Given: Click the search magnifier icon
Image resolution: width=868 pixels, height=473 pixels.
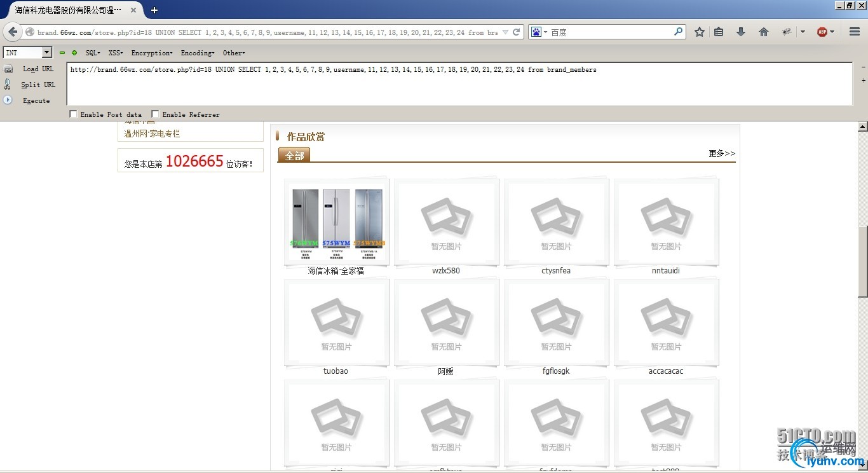Looking at the screenshot, I should tap(679, 32).
